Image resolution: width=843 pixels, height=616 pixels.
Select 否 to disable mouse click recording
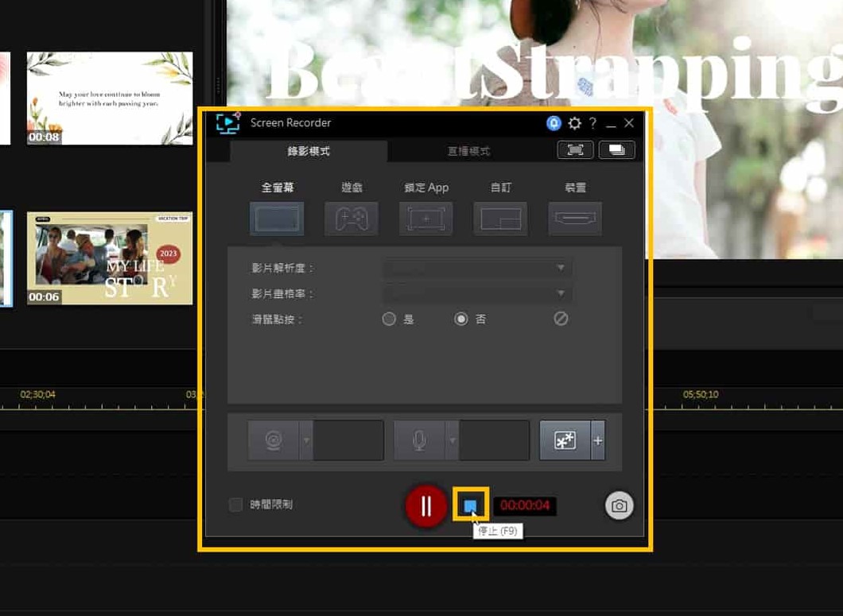462,319
